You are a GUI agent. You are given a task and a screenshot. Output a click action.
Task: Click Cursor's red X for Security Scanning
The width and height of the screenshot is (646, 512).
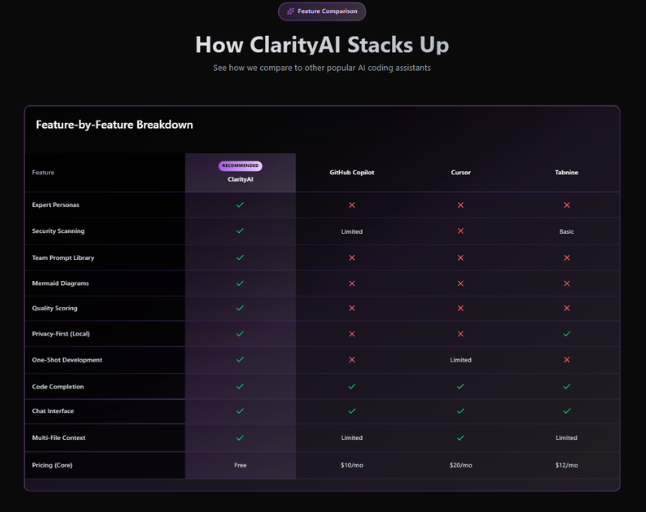tap(460, 231)
